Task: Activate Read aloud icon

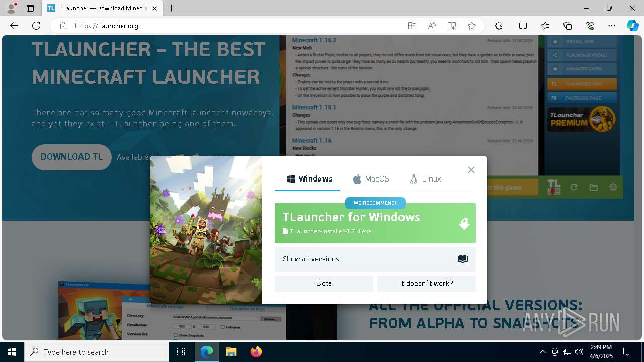Action: (432, 26)
